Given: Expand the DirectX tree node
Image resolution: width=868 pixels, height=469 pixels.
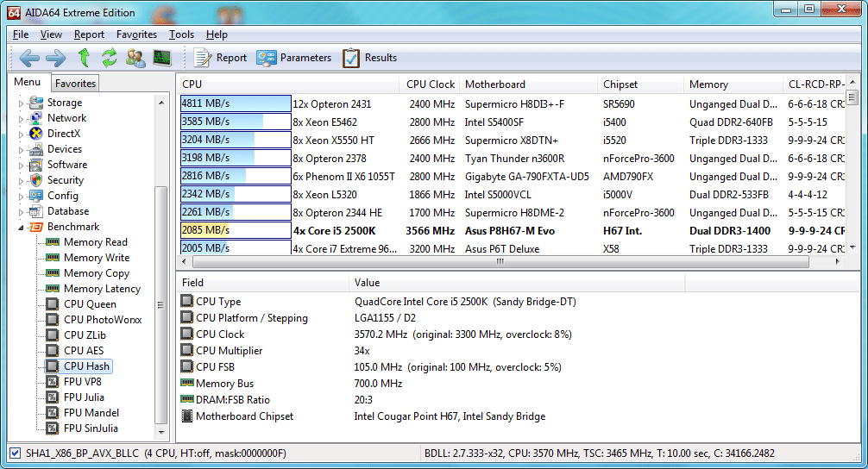Looking at the screenshot, I should click(21, 134).
